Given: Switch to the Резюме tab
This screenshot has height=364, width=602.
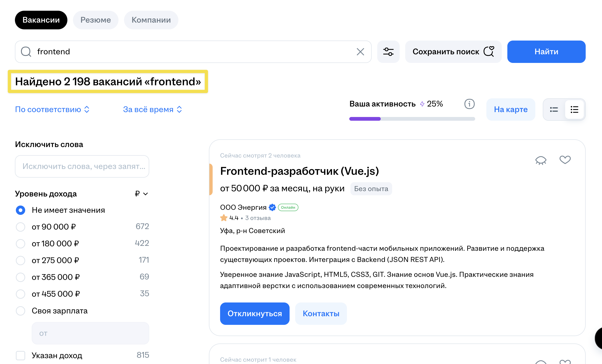Looking at the screenshot, I should [x=96, y=20].
